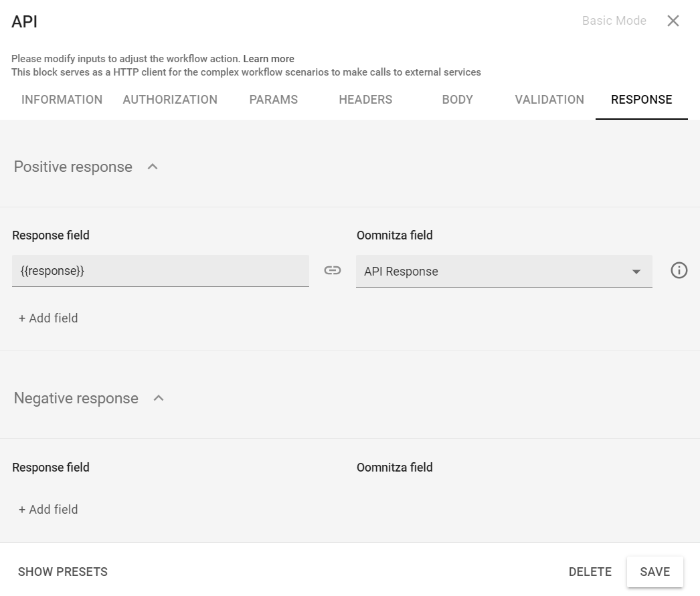Close the API dialog with the X
This screenshot has height=596, width=700.
coord(673,21)
